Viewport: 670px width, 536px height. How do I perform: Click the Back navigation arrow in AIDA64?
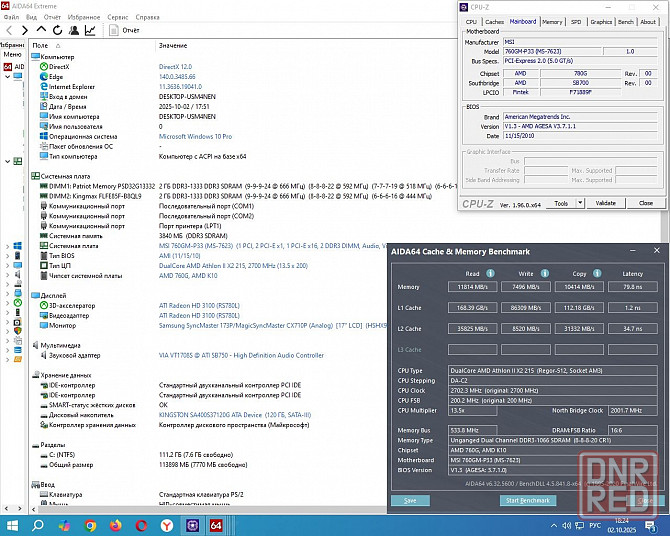(8, 31)
